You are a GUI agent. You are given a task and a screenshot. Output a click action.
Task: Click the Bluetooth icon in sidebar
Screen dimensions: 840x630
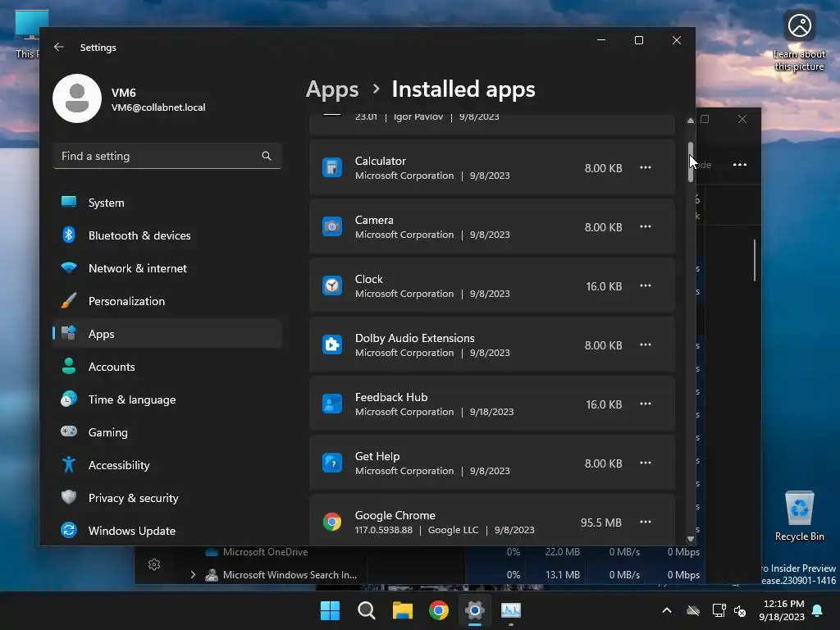click(69, 235)
